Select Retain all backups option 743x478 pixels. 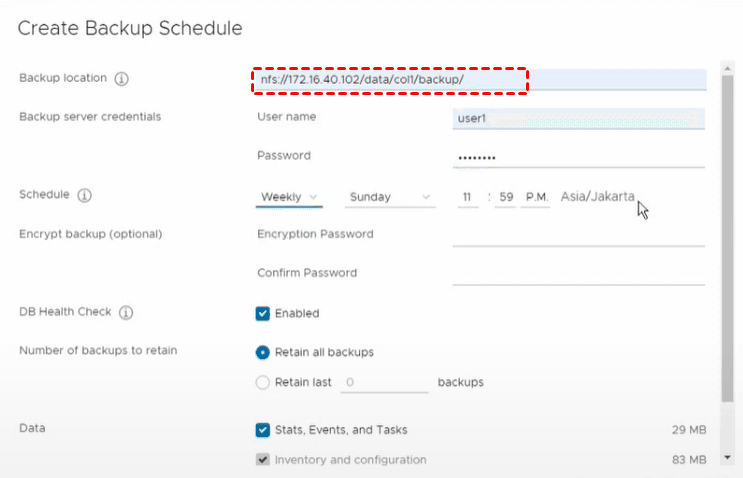click(263, 352)
